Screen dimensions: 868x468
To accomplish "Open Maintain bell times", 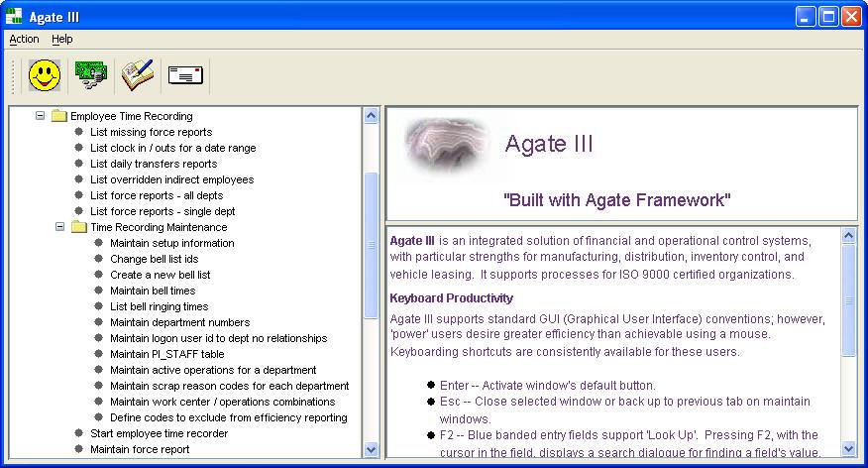I will click(x=153, y=291).
